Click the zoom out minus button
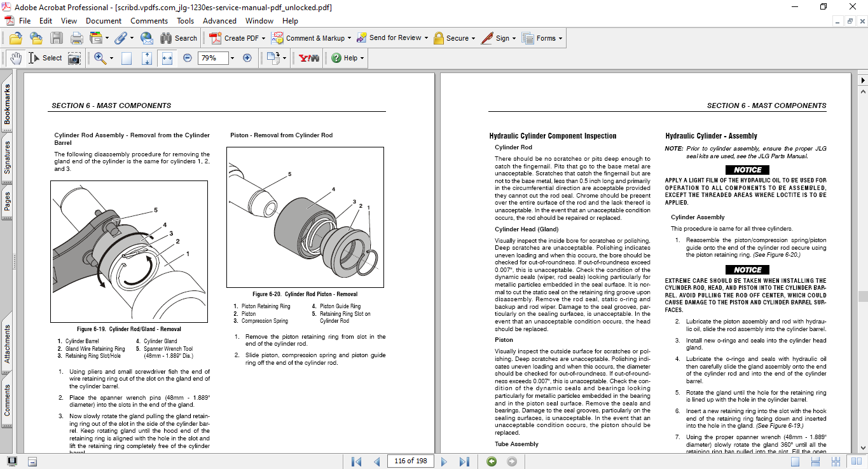Screen dimensions: 868x469 [x=188, y=58]
